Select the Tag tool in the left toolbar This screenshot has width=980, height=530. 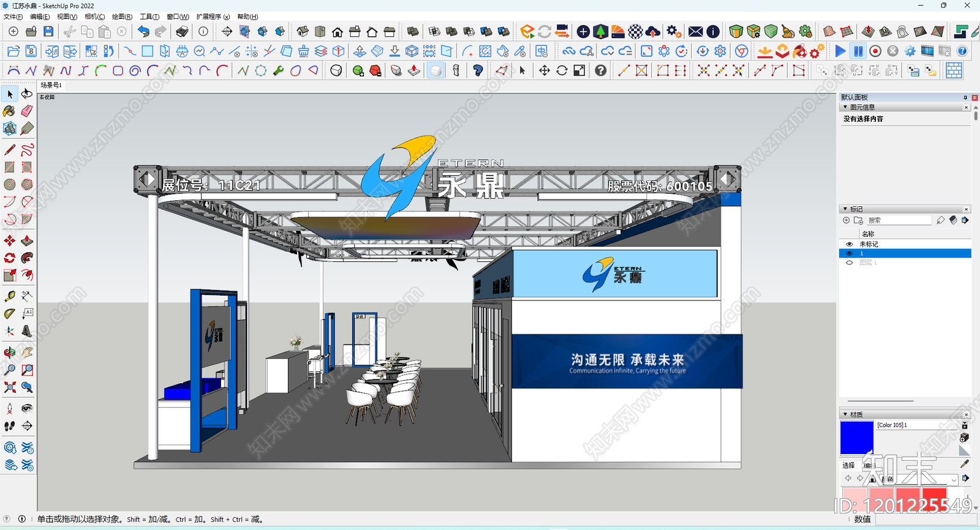click(x=27, y=129)
